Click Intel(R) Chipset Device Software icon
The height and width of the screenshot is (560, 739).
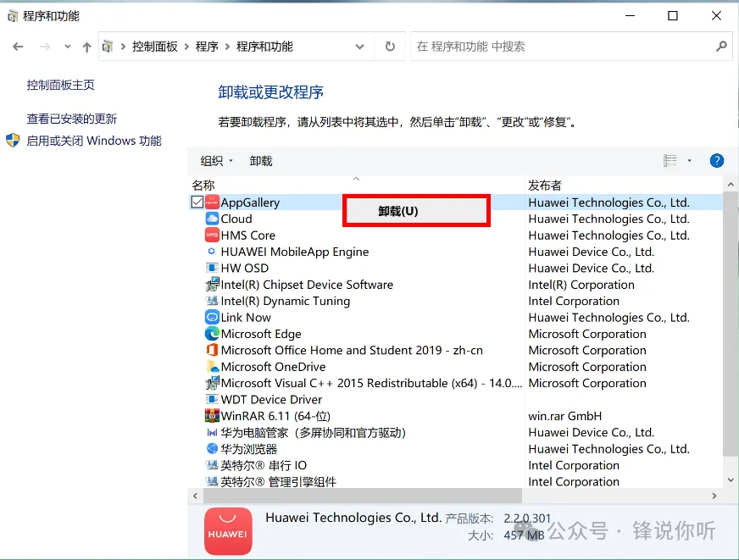(212, 285)
